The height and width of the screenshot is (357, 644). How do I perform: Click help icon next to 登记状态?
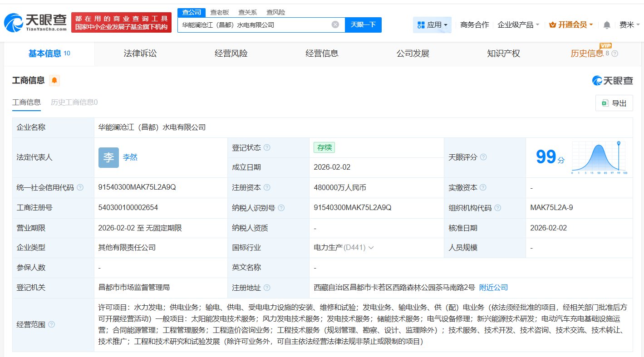[x=267, y=148]
